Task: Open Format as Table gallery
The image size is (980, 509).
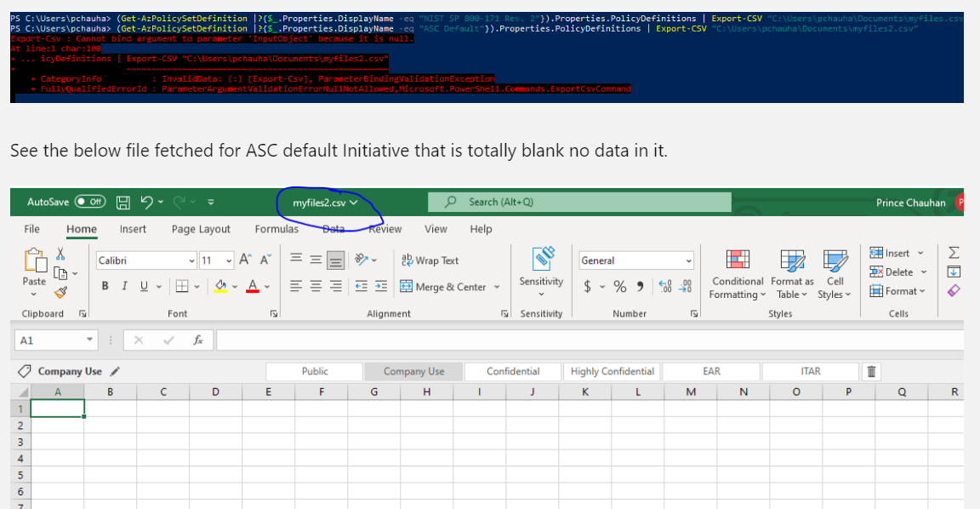Action: 792,274
